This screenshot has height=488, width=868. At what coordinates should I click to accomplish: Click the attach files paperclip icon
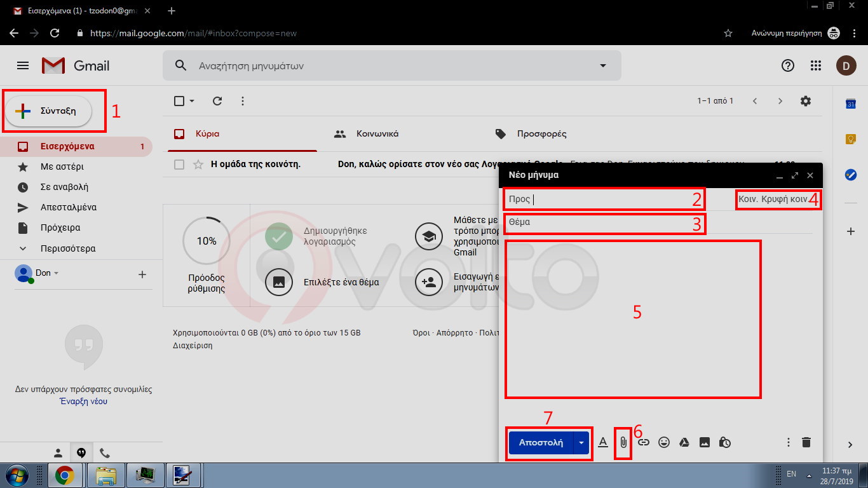623,442
